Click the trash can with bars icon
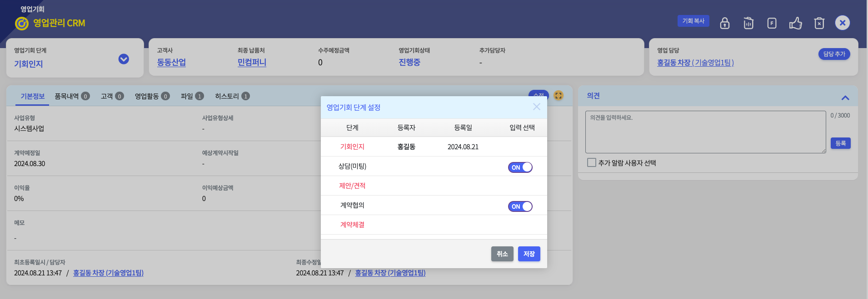The width and height of the screenshot is (868, 299). pos(748,23)
